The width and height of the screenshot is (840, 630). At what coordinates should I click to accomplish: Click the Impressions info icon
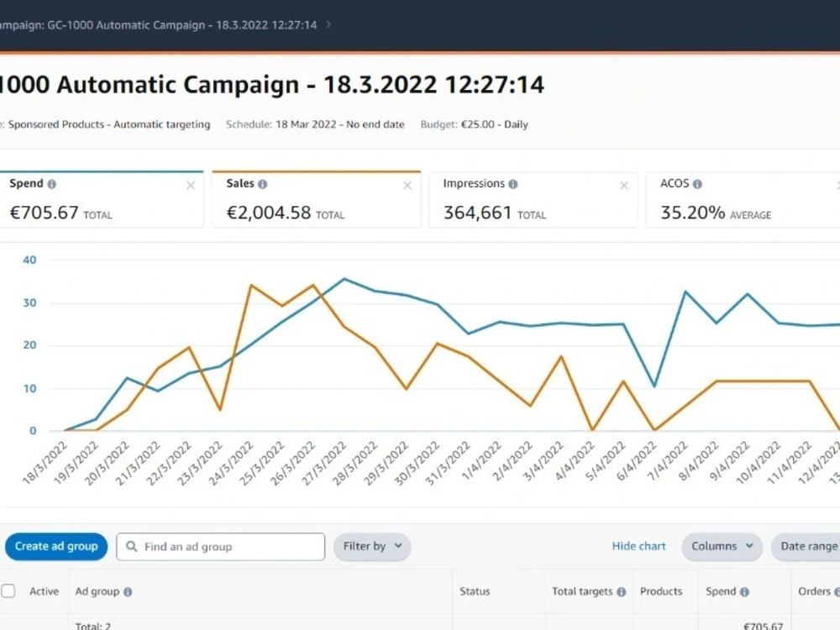coord(513,184)
